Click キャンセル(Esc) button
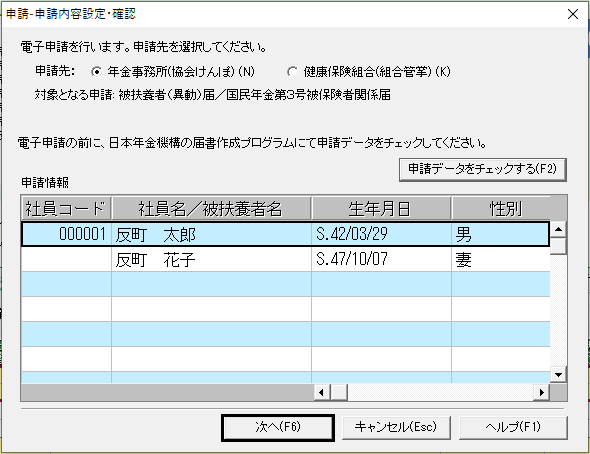The width and height of the screenshot is (590, 454). (396, 428)
